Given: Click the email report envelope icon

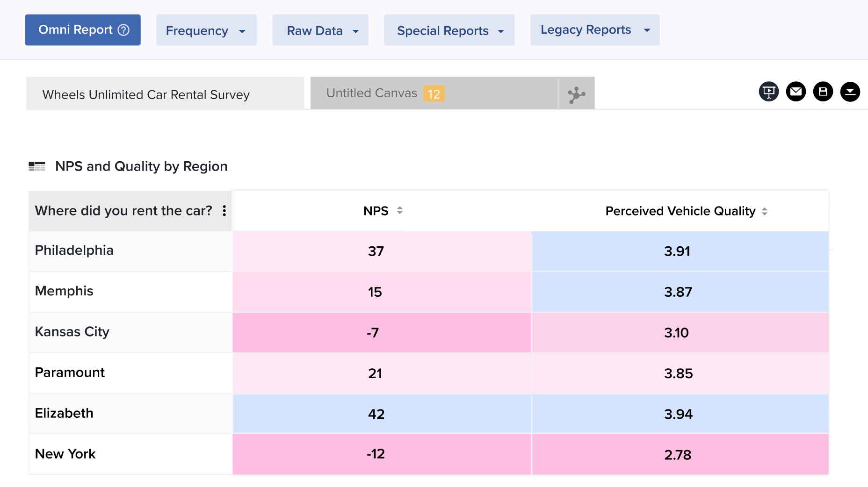Looking at the screenshot, I should 796,92.
